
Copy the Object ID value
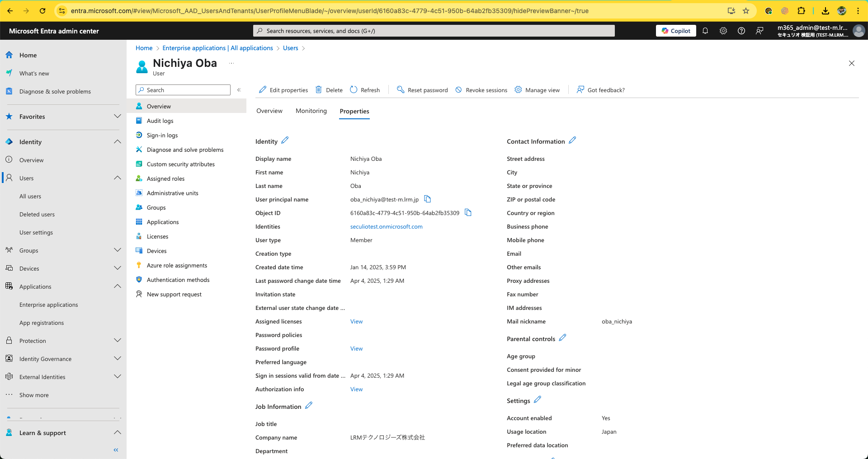[468, 213]
